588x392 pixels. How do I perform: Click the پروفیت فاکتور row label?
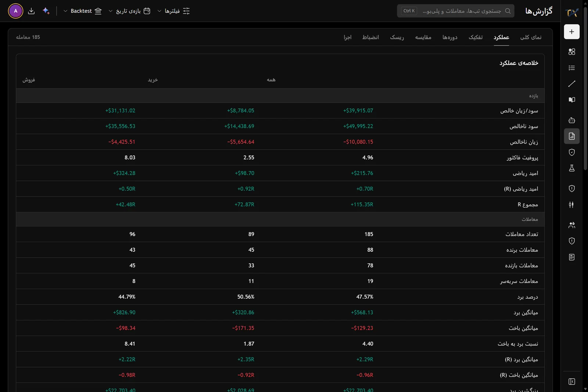pyautogui.click(x=522, y=158)
